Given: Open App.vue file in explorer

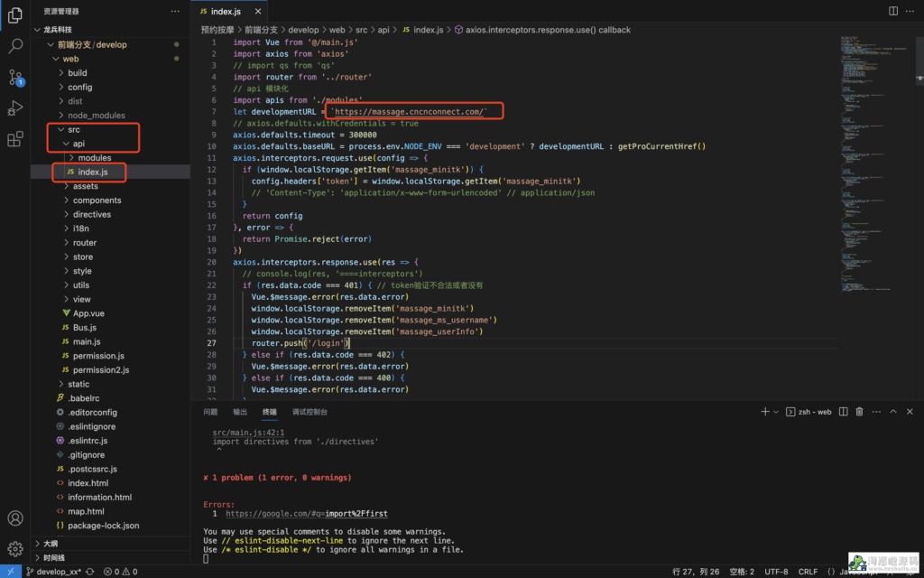Looking at the screenshot, I should click(x=88, y=313).
